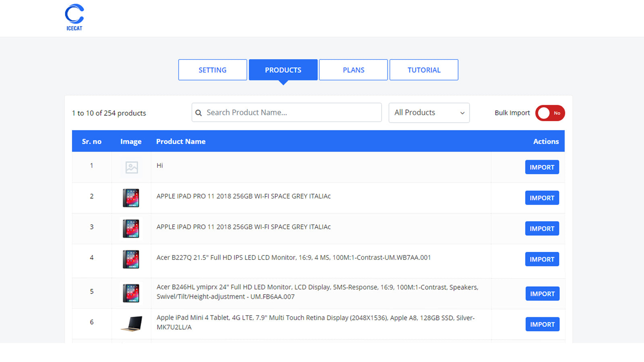
Task: Select product image for Acer B227Q monitor
Action: pyautogui.click(x=131, y=259)
